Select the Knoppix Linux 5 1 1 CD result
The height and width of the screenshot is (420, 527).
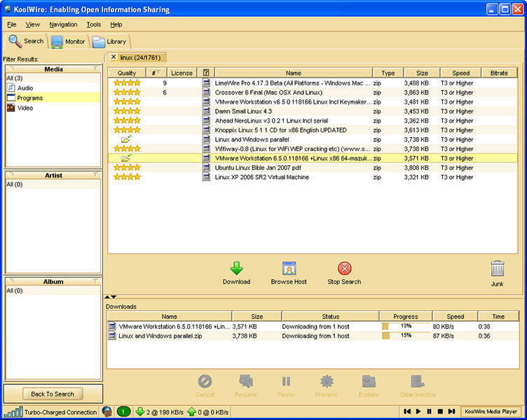[x=313, y=130]
